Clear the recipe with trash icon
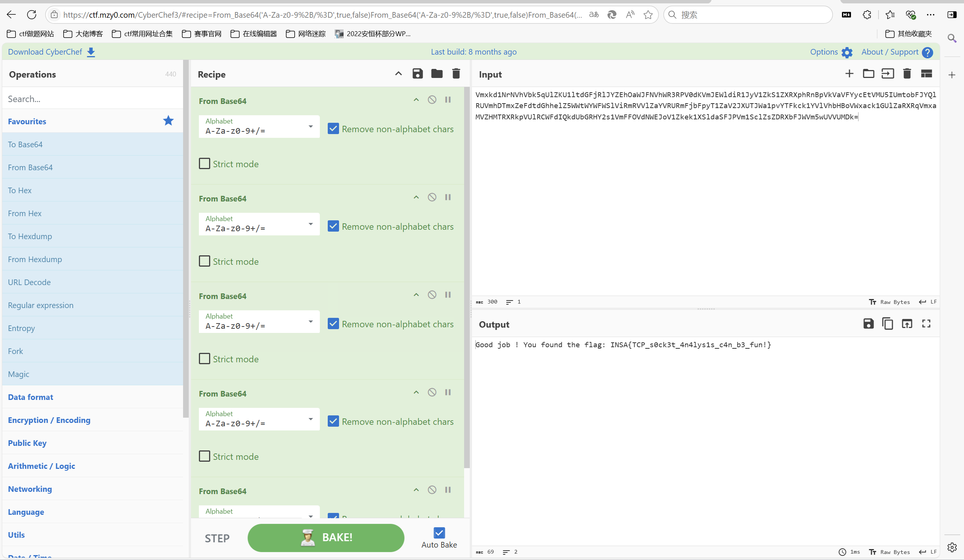 [x=456, y=73]
